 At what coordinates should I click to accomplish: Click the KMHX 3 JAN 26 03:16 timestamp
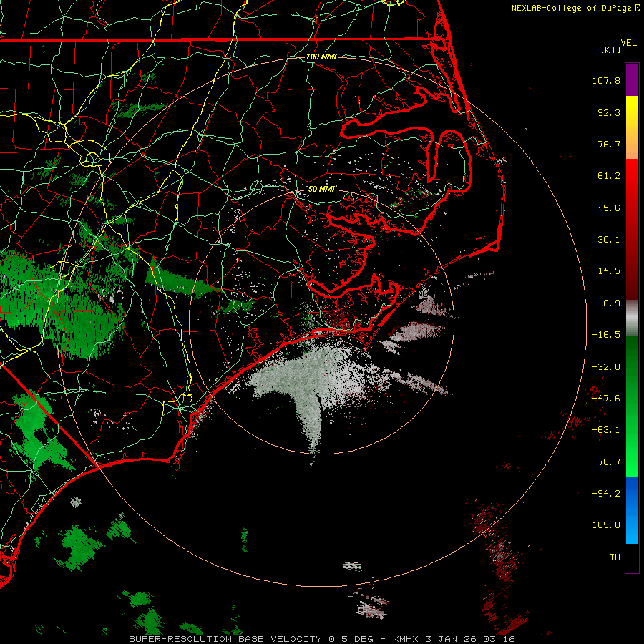point(454,639)
